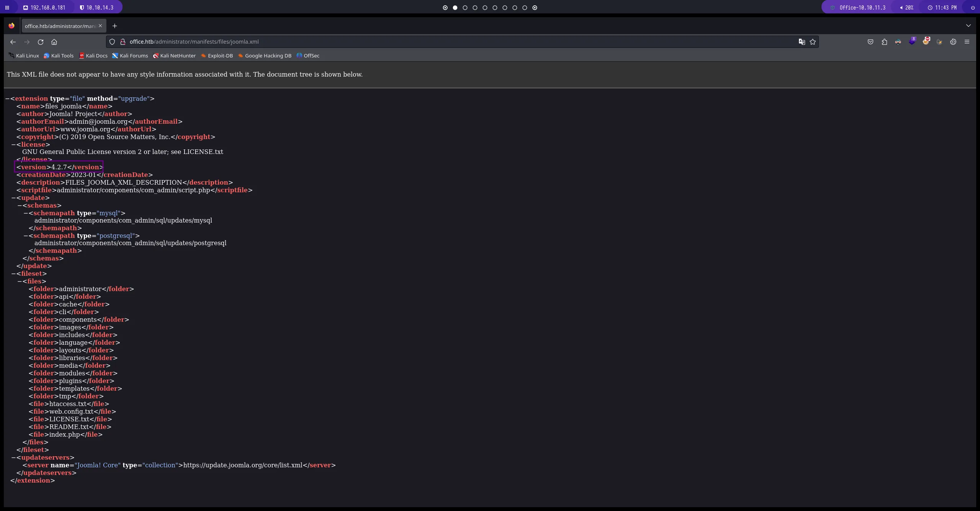The image size is (980, 511).
Task: Click the translate page icon in address bar
Action: pos(802,42)
